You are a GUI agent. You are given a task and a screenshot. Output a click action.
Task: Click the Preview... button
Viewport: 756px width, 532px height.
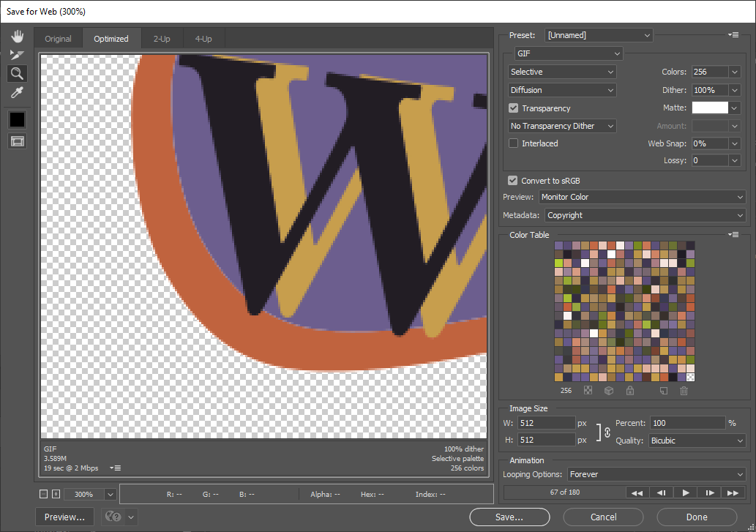click(64, 517)
